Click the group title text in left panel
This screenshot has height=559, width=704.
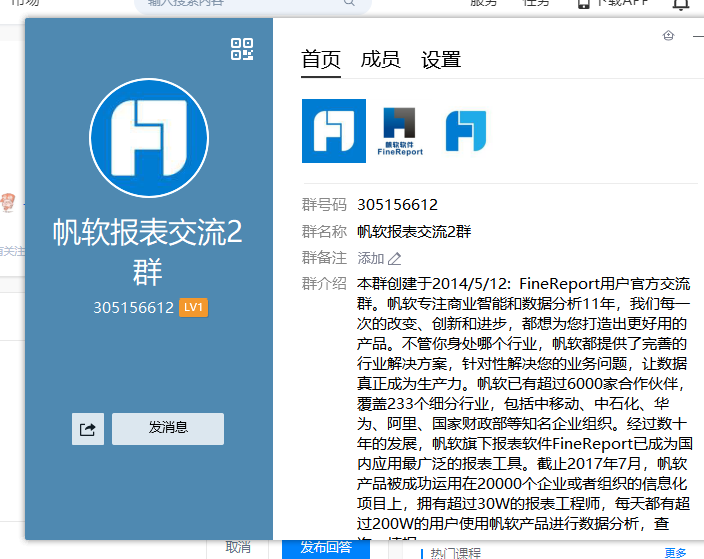coord(148,251)
